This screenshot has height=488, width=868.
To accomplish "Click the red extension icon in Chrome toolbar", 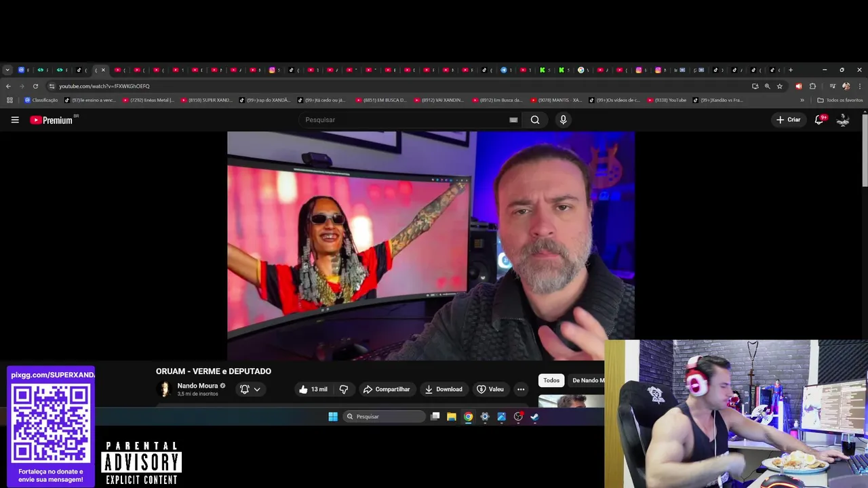I will [x=799, y=86].
